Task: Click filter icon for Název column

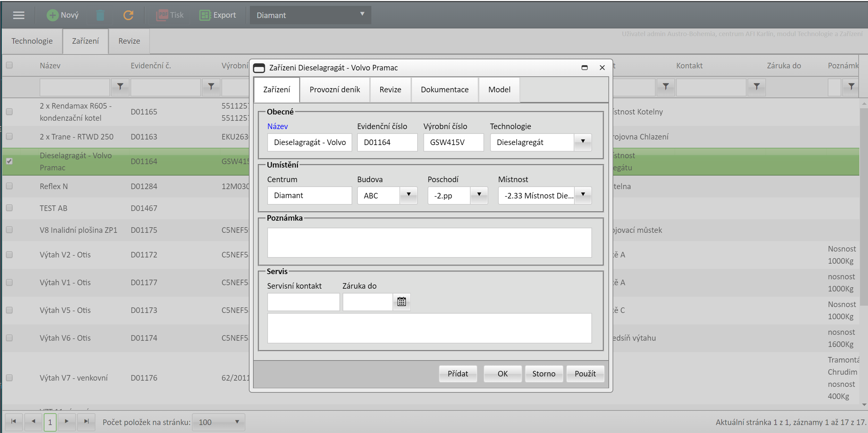Action: click(x=120, y=87)
